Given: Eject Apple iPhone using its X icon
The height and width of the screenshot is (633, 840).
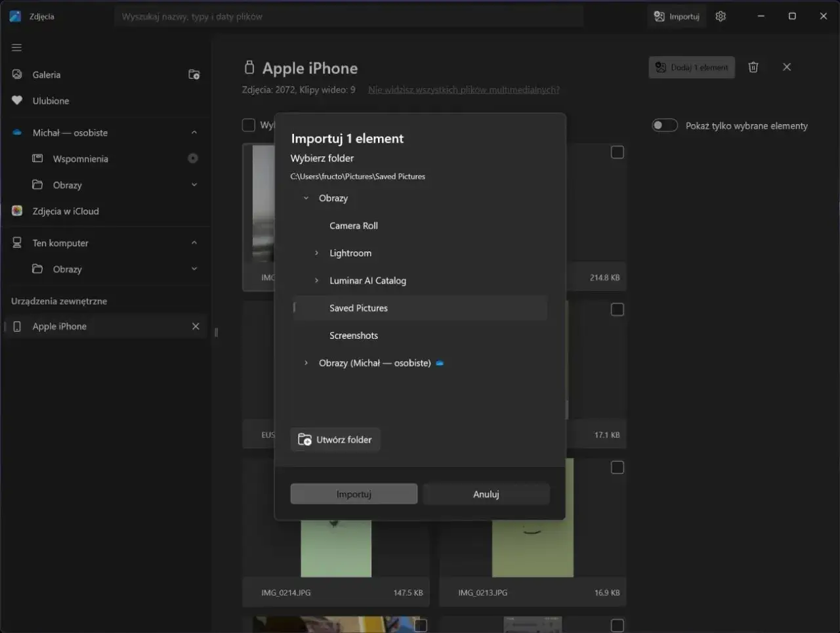Looking at the screenshot, I should (x=195, y=326).
